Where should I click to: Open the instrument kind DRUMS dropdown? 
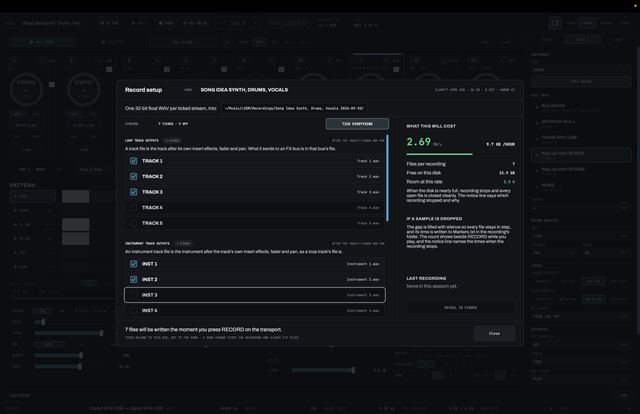(x=580, y=70)
